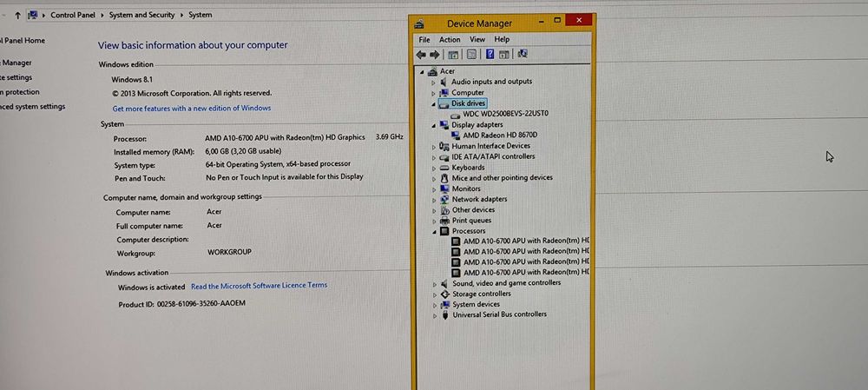Click the Back arrow in Device Manager toolbar
This screenshot has height=390, width=868.
(x=421, y=55)
